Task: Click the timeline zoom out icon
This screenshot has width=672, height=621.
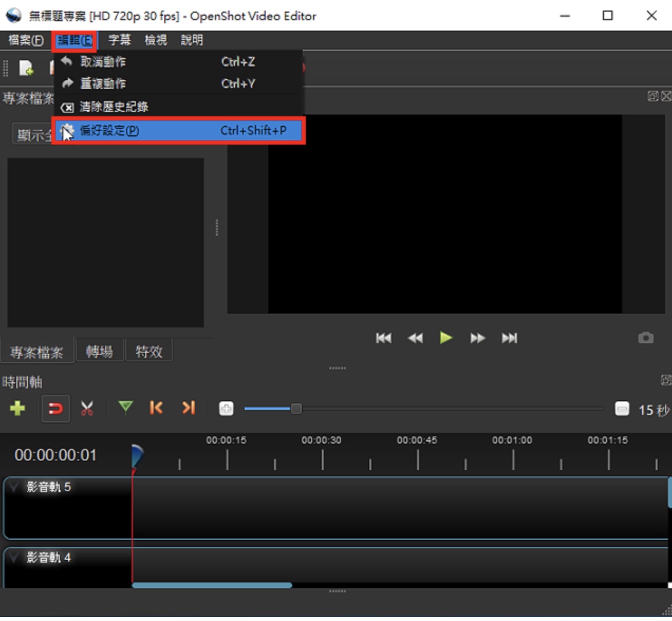Action: click(x=622, y=409)
